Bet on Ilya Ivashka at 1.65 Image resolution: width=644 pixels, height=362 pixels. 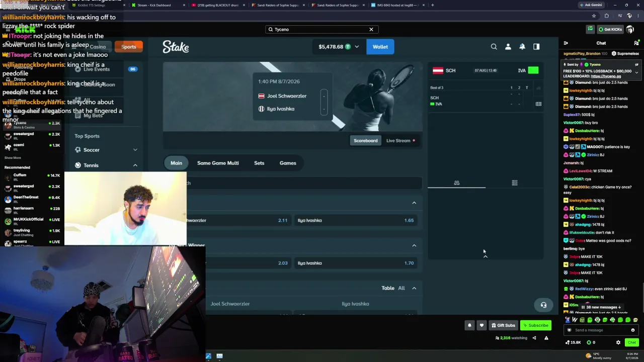tap(356, 220)
